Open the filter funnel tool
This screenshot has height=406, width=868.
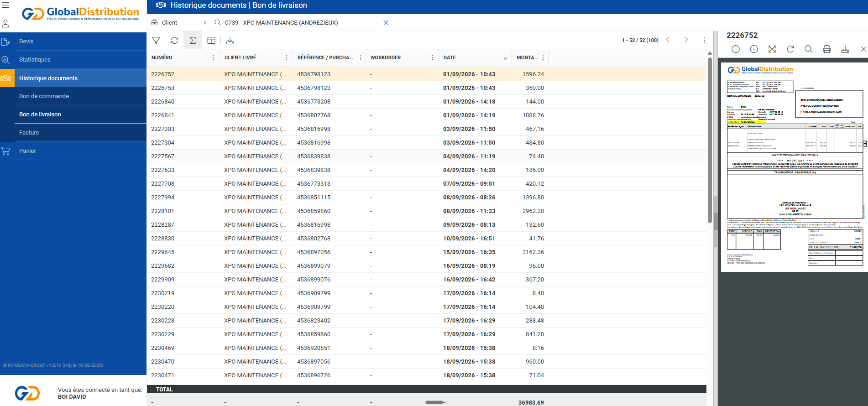click(156, 41)
